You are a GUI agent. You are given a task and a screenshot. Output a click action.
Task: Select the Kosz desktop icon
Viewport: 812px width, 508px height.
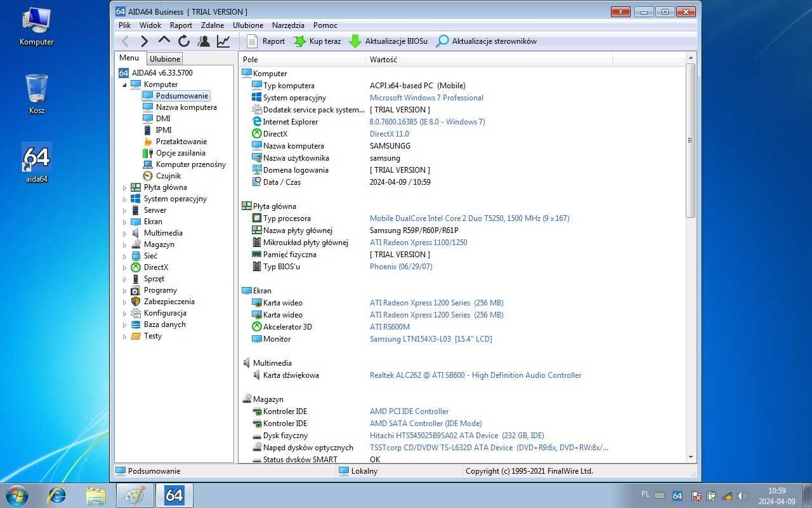pyautogui.click(x=37, y=93)
